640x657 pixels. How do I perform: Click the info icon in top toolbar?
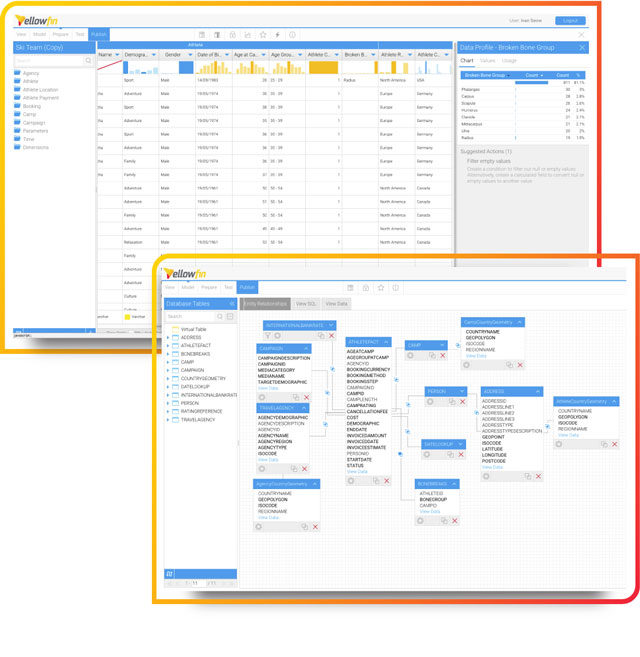(x=292, y=35)
